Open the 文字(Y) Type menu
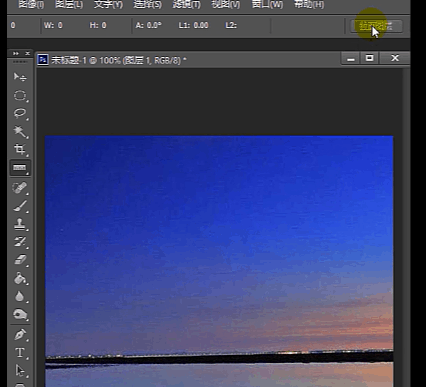Image resolution: width=426 pixels, height=387 pixels. [108, 5]
